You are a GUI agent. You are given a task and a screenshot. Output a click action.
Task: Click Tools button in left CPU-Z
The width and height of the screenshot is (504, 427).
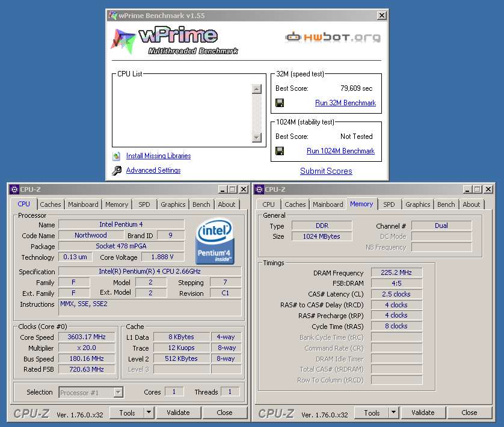point(127,413)
